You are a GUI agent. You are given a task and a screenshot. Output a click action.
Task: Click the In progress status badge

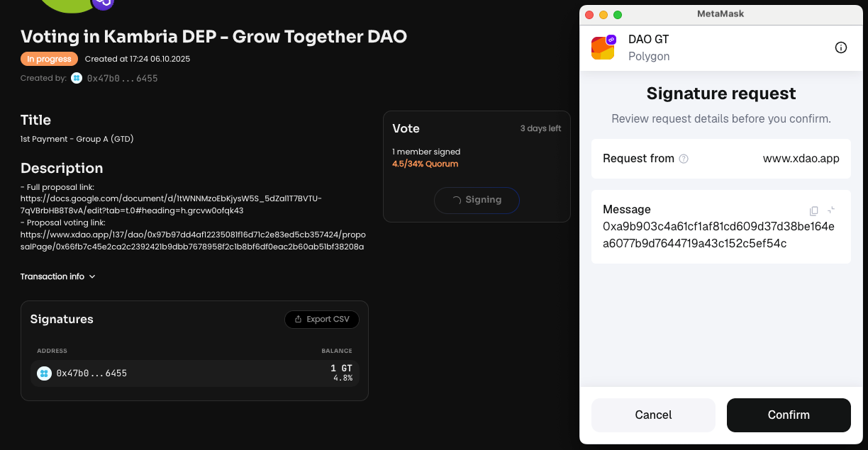pyautogui.click(x=50, y=59)
